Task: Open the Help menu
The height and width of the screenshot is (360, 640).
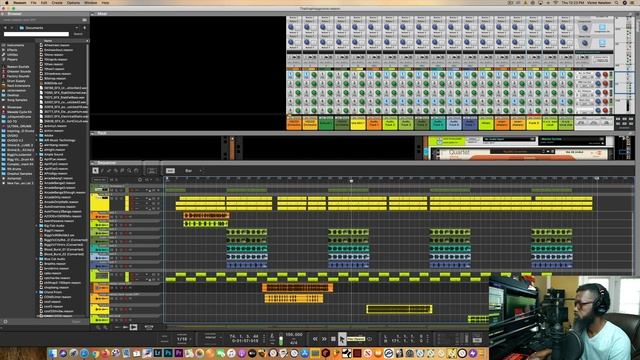Action: tap(105, 2)
